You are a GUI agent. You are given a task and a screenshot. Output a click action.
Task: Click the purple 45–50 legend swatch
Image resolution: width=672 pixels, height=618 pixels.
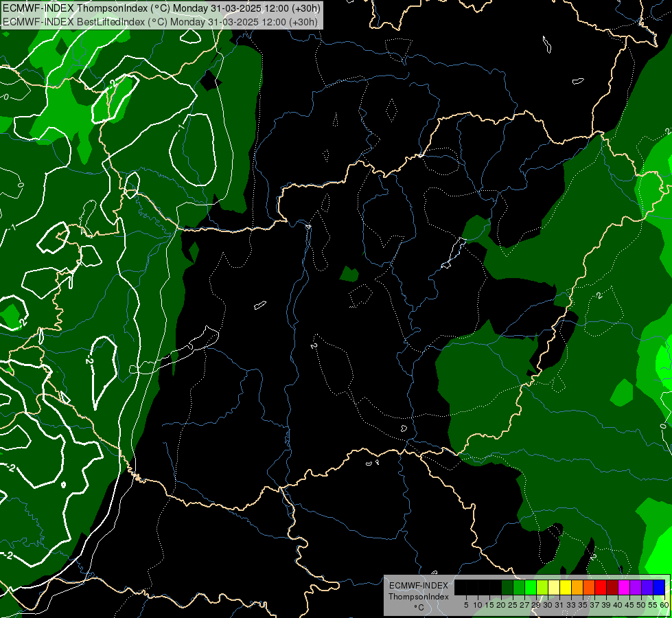coord(636,588)
